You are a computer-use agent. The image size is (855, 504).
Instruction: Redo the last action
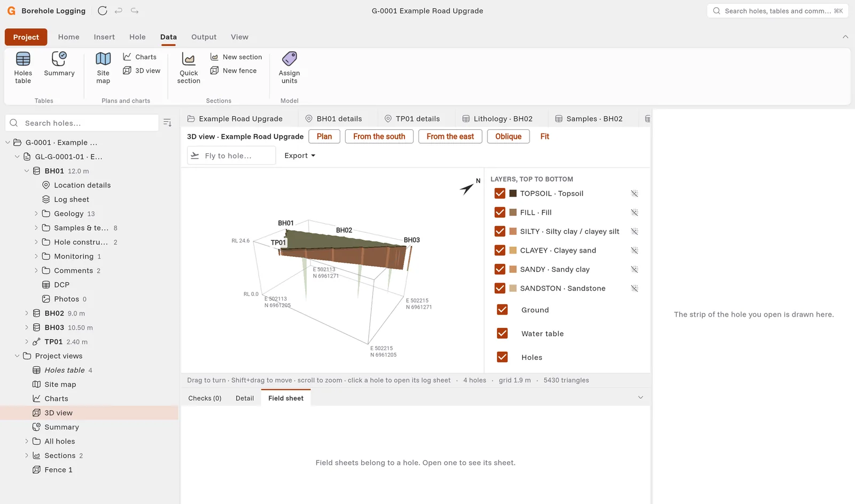(x=135, y=11)
